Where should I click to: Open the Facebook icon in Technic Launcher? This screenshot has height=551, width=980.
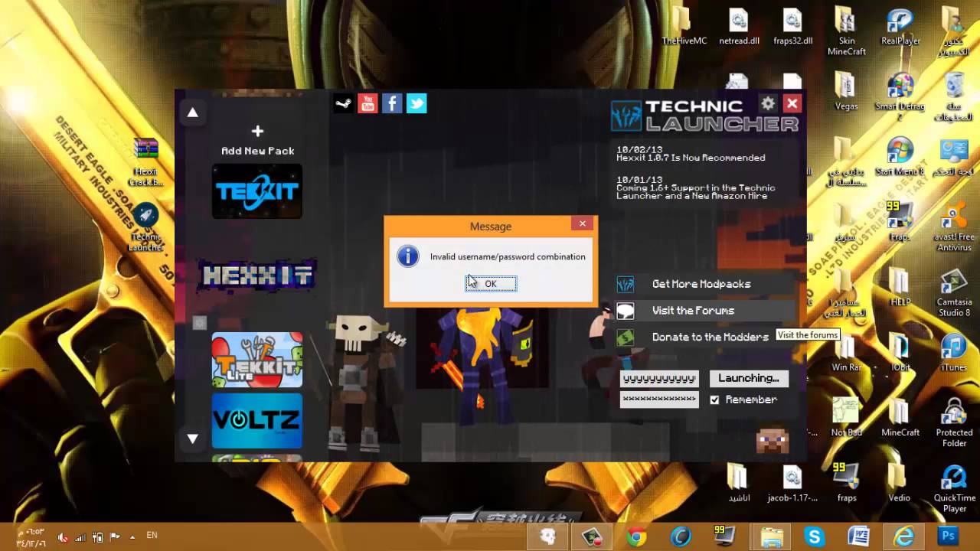[392, 103]
